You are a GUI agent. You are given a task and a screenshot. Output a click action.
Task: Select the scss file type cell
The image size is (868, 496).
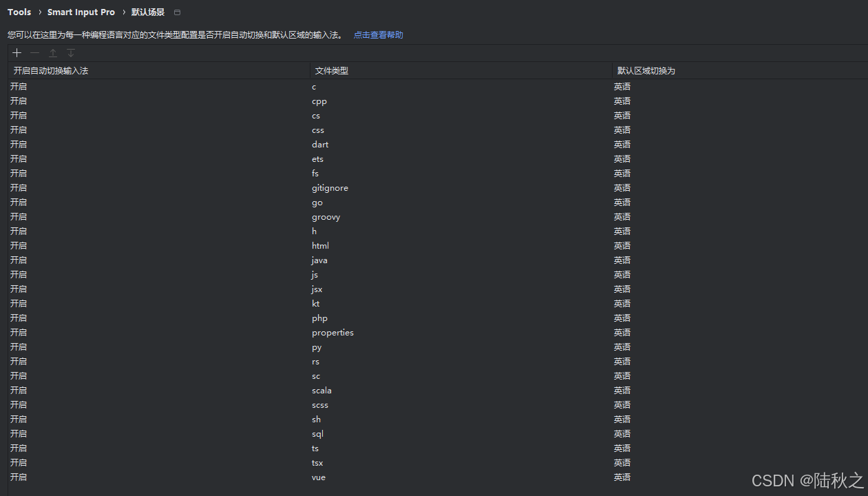coord(320,405)
